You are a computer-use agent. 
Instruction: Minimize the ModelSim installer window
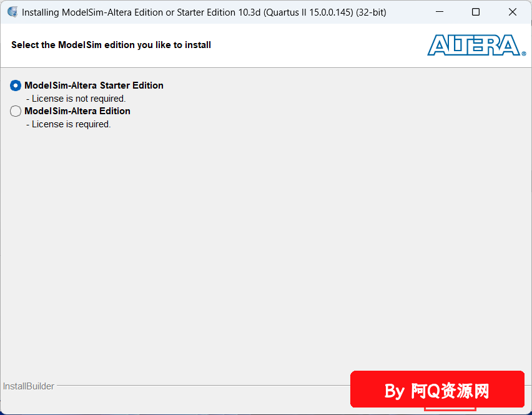[x=440, y=12]
